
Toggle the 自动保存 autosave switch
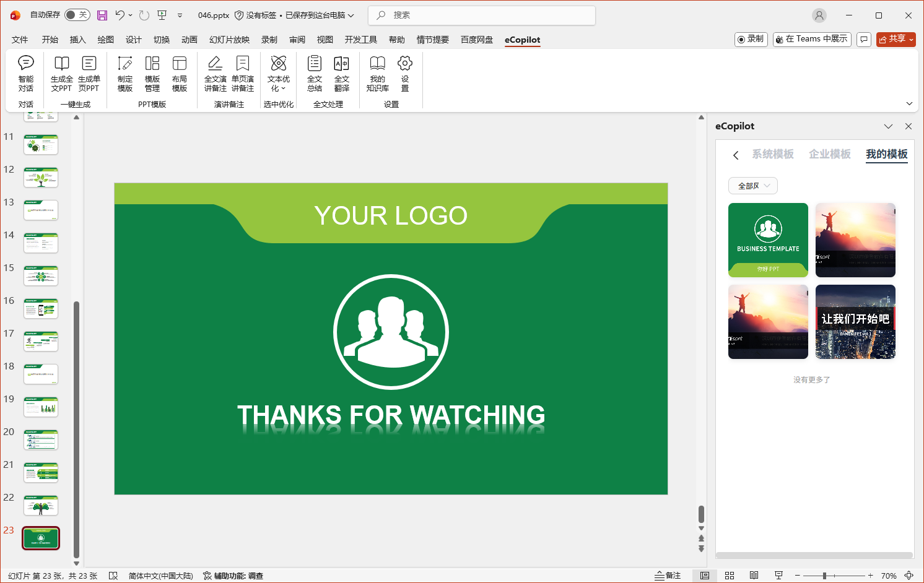tap(77, 15)
